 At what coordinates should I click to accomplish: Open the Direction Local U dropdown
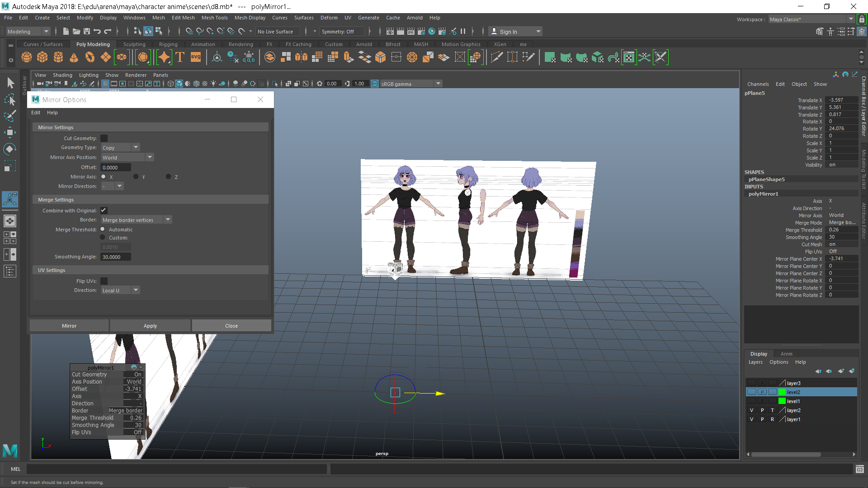(135, 290)
